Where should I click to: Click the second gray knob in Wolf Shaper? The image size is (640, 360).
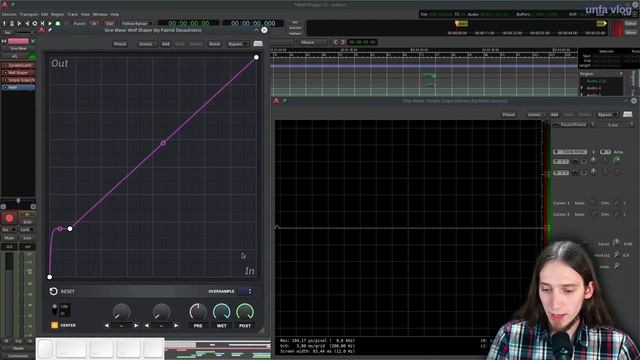coord(161,312)
